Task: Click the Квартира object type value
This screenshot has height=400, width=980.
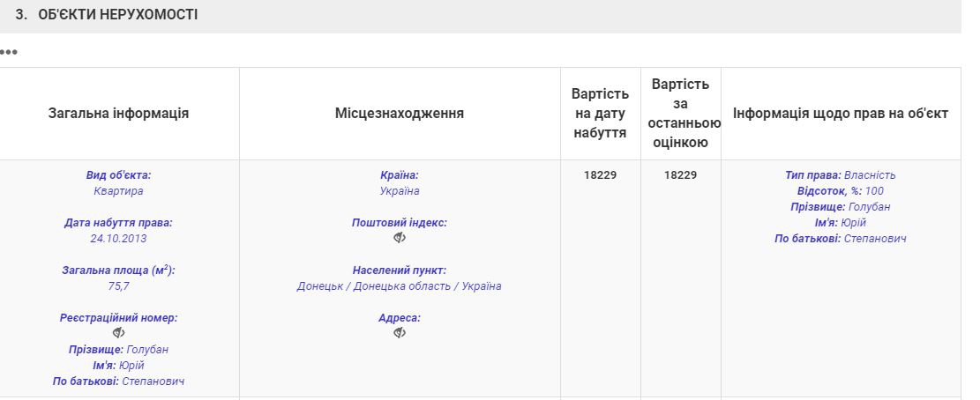Action: [119, 191]
